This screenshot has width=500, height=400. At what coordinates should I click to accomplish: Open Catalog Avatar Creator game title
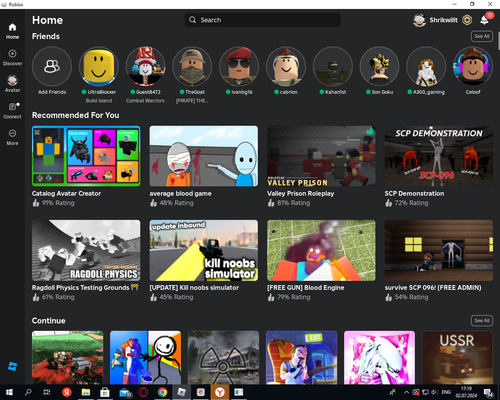66,193
